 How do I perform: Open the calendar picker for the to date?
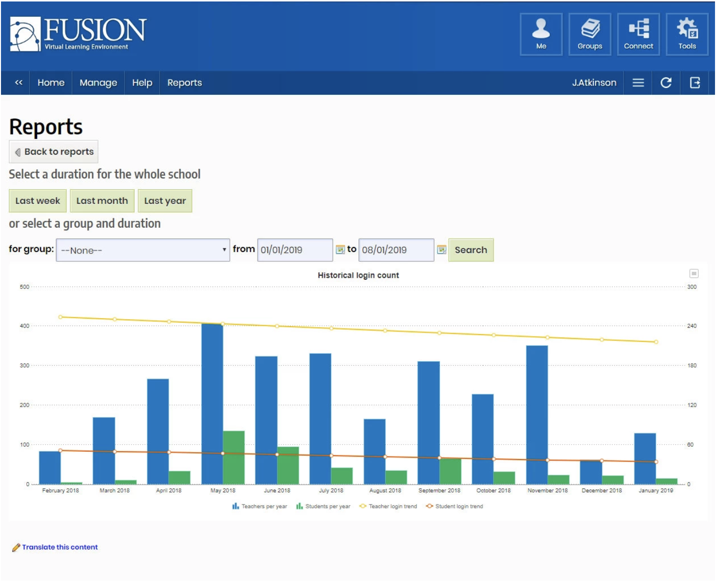pos(442,250)
